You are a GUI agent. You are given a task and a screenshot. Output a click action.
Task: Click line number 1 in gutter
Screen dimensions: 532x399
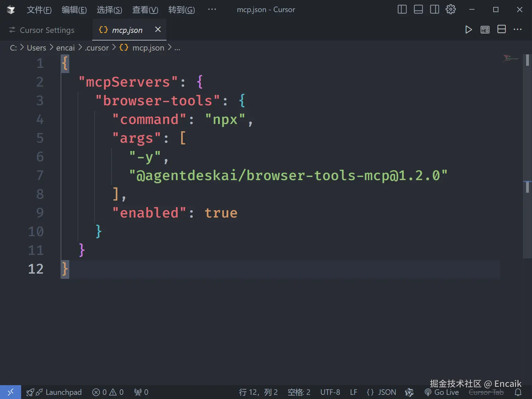[40, 63]
